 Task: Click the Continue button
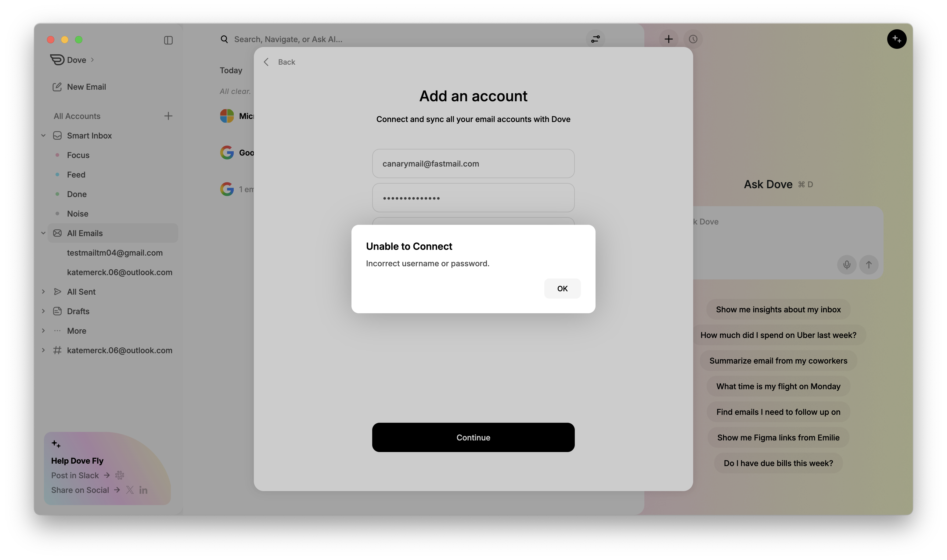click(x=473, y=437)
